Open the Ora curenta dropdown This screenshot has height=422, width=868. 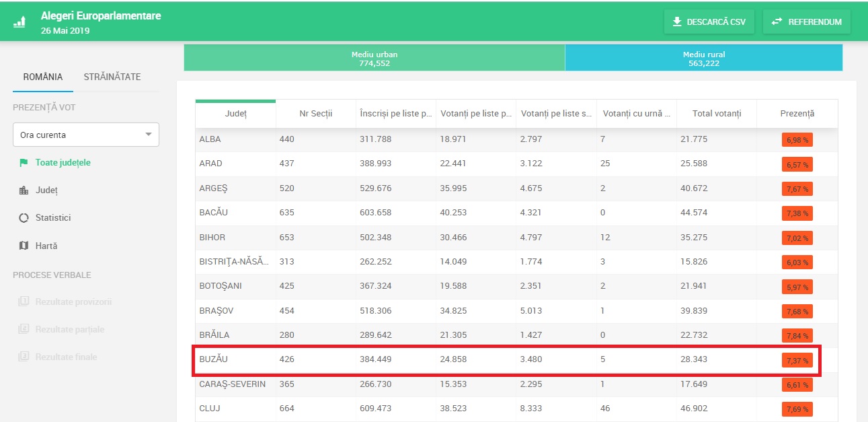coord(86,135)
